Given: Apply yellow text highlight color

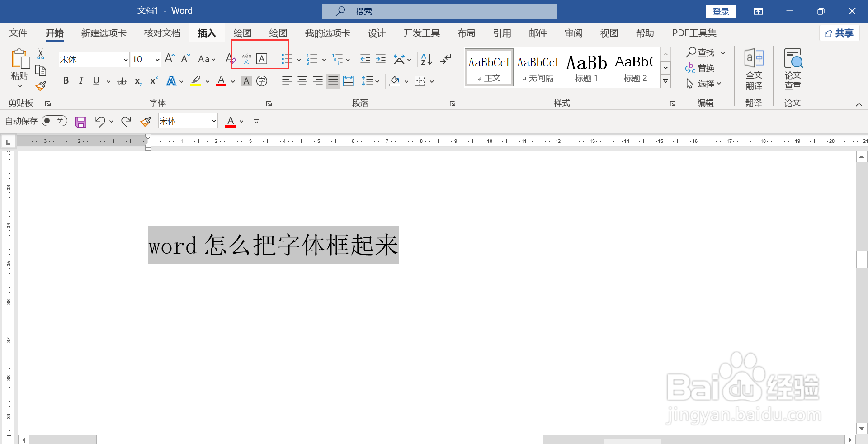Looking at the screenshot, I should coord(196,81).
